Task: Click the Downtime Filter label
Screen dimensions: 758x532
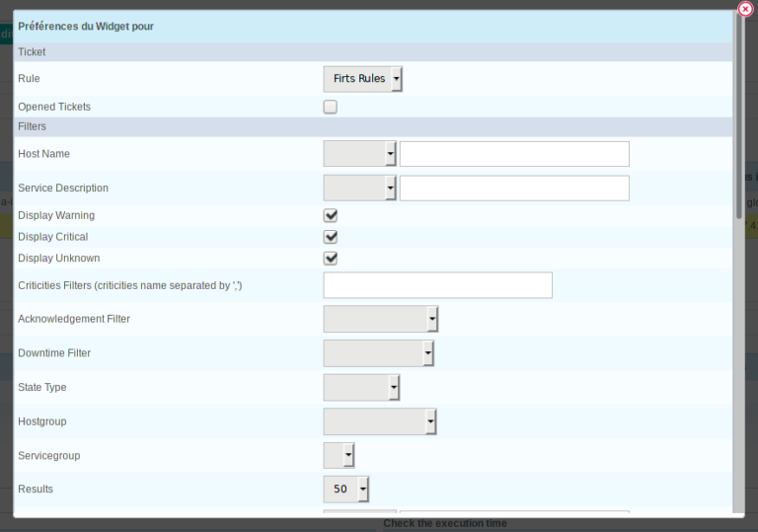Action: click(x=54, y=353)
